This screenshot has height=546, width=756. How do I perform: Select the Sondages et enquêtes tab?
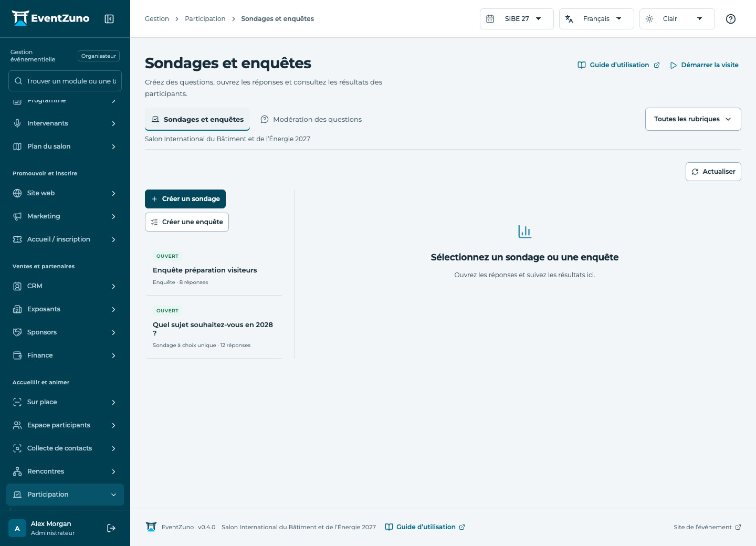pyautogui.click(x=197, y=119)
